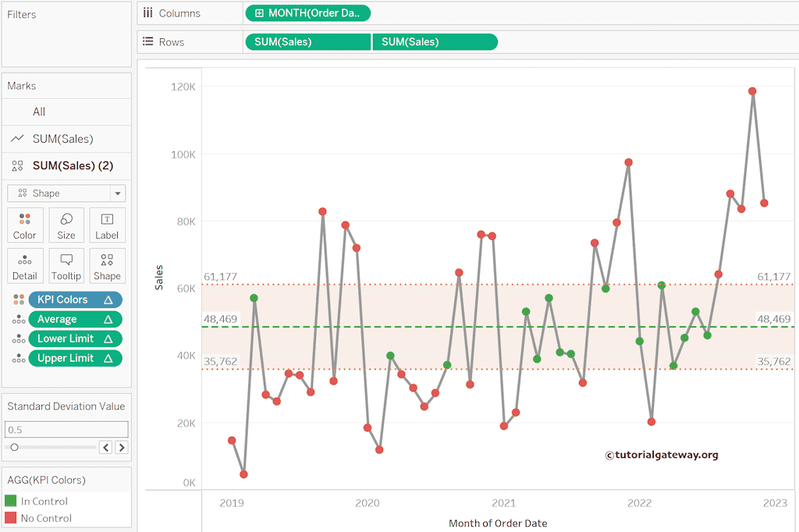Click the first SUM(Sales) rows pill
The height and width of the screenshot is (532, 799).
coord(307,42)
